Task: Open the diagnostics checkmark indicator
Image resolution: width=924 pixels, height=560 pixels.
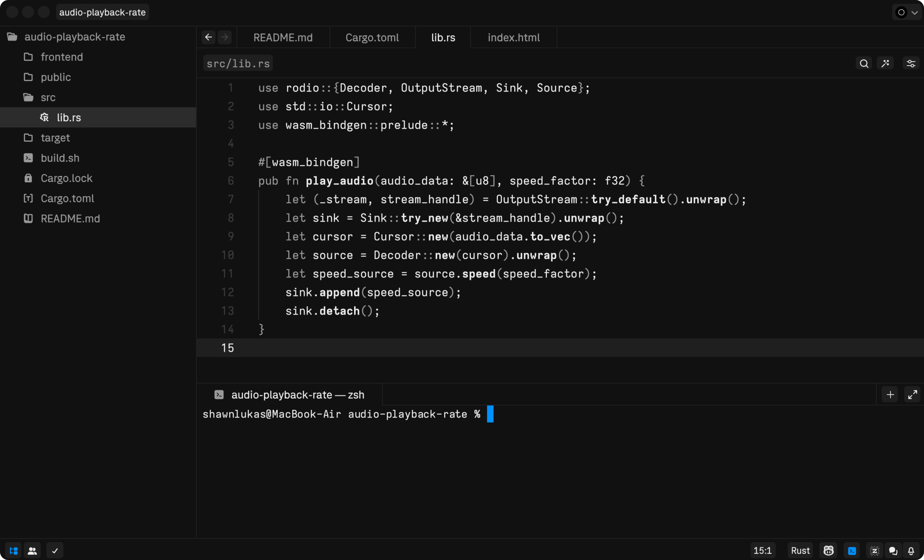Action: 55,550
